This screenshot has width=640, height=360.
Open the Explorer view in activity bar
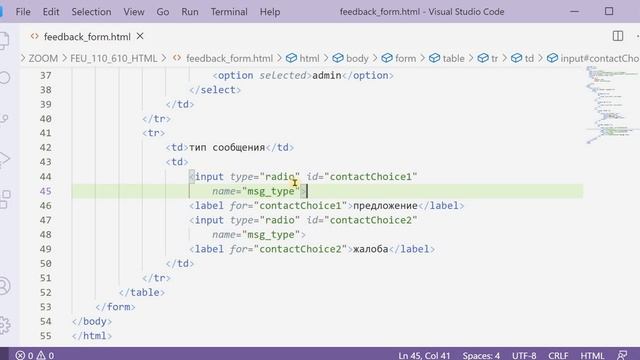pos(4,40)
